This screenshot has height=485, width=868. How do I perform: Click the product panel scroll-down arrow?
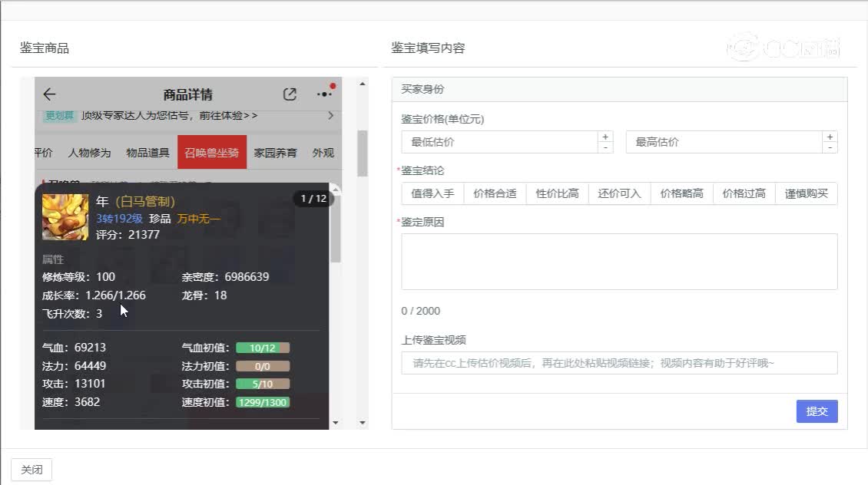[362, 423]
